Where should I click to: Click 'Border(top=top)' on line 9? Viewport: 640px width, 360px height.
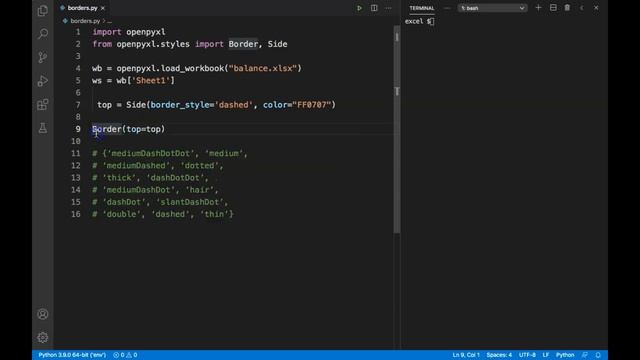(x=129, y=129)
